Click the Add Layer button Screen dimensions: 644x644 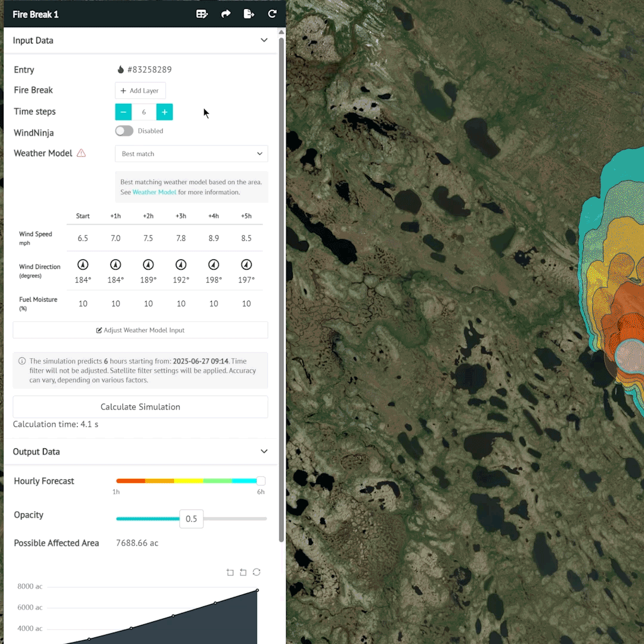140,91
